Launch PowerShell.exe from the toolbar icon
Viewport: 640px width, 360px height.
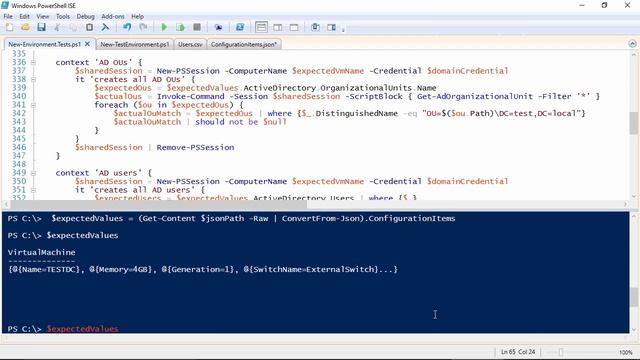[x=240, y=27]
